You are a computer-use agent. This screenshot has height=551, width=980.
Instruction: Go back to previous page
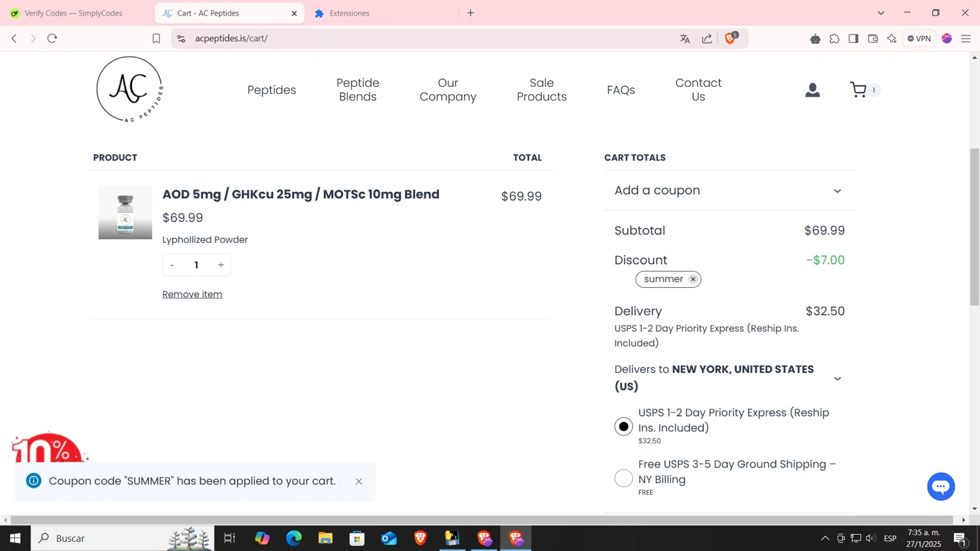(x=14, y=39)
